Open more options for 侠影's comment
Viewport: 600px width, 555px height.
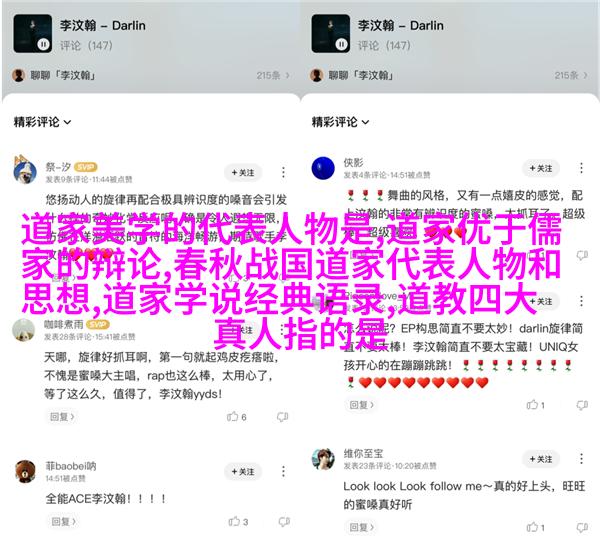[581, 168]
